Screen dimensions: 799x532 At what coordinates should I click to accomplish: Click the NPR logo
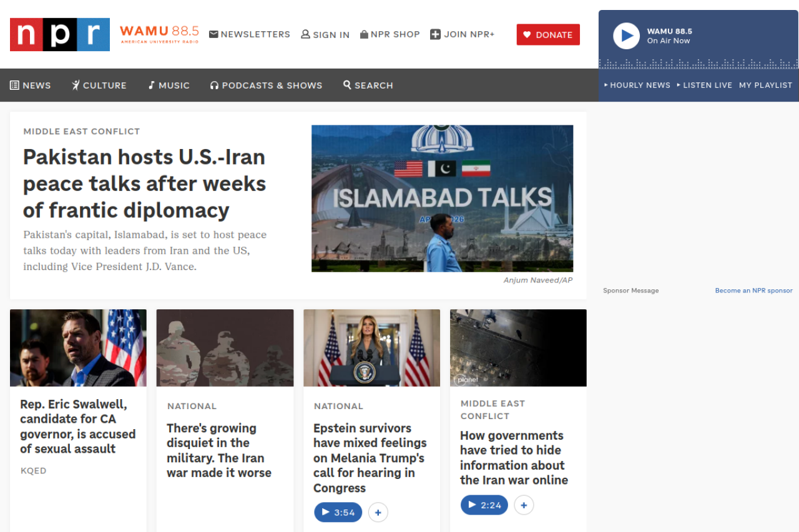(x=60, y=34)
